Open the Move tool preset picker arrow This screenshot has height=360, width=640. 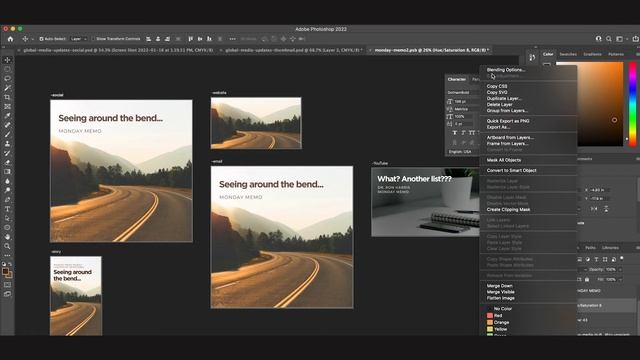(33, 39)
